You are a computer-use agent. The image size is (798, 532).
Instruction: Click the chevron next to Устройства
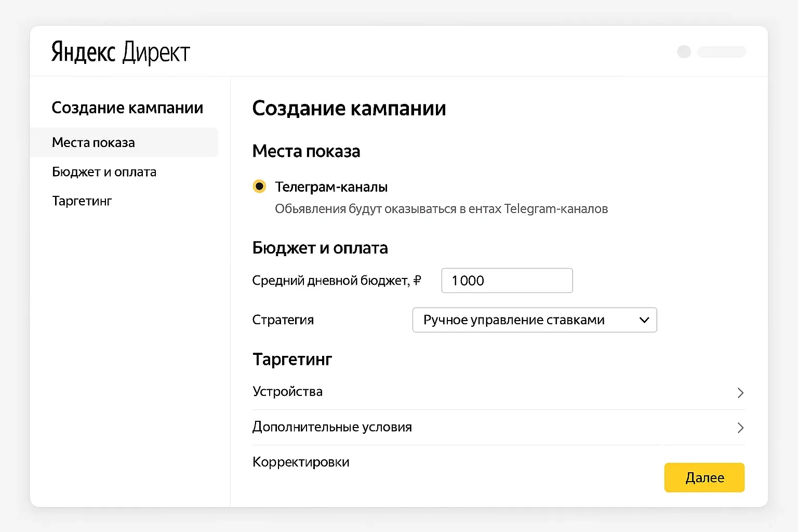click(x=740, y=393)
